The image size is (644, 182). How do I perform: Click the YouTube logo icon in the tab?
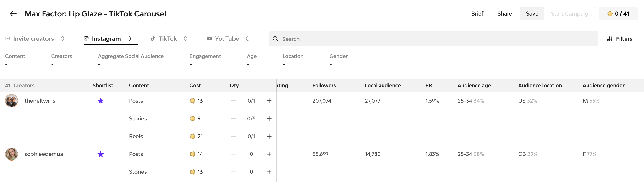point(209,38)
